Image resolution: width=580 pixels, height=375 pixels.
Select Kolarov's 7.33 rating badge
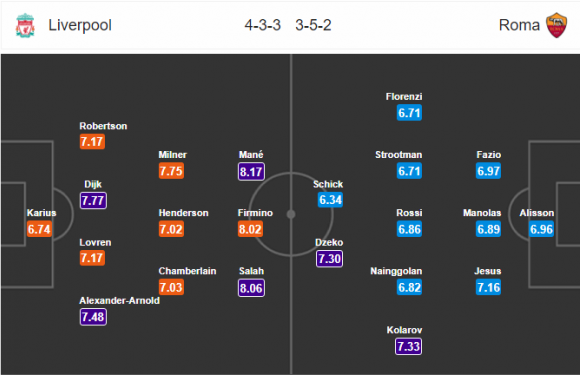click(x=408, y=346)
